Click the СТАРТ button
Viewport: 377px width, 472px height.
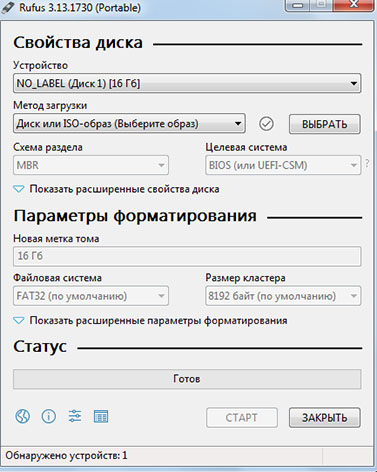pos(242,417)
